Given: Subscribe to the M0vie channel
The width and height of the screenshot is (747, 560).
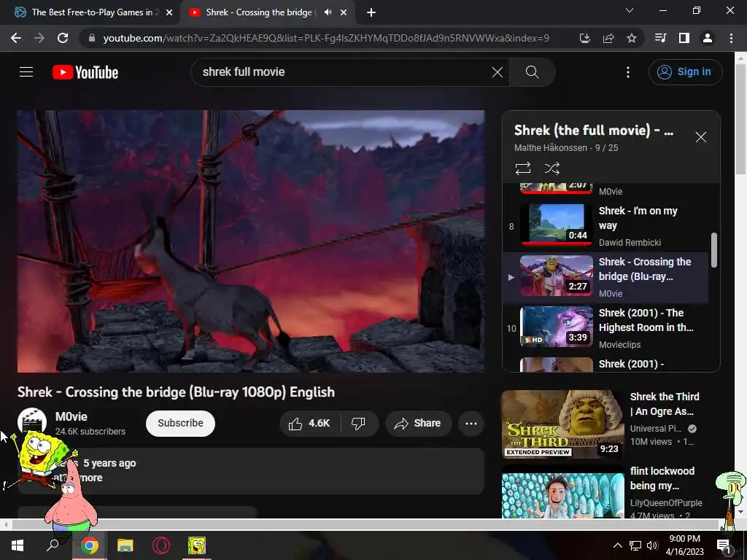Looking at the screenshot, I should (x=180, y=423).
